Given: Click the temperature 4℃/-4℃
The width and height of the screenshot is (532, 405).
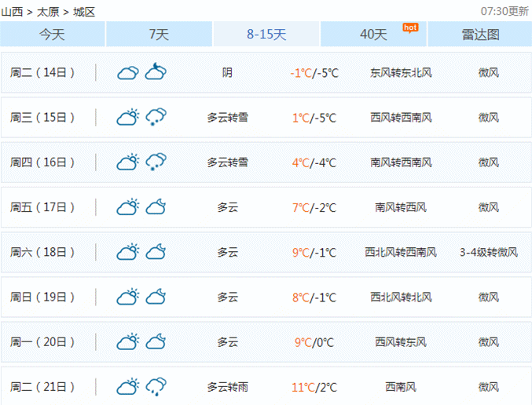Looking at the screenshot, I should click(314, 162).
